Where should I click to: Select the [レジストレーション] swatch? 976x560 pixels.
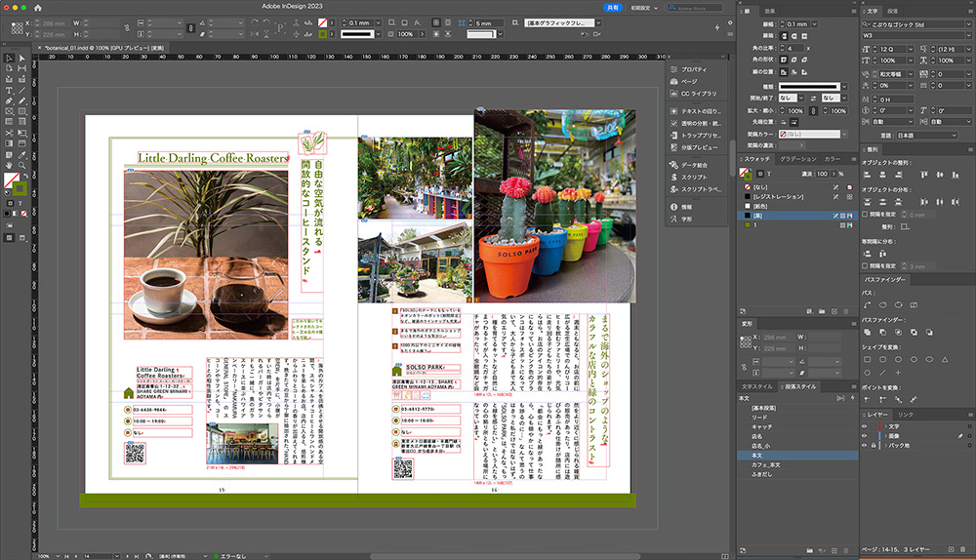[797, 197]
